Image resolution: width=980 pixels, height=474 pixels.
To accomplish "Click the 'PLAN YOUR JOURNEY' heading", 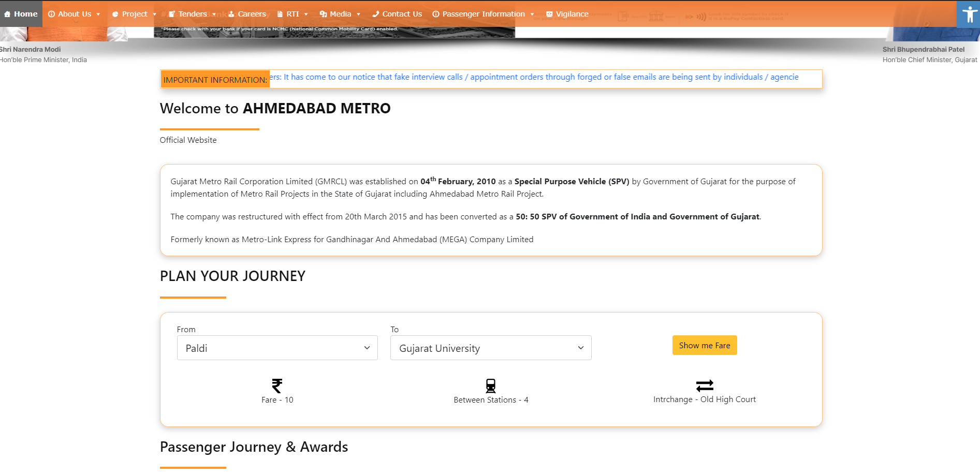I will tap(232, 276).
